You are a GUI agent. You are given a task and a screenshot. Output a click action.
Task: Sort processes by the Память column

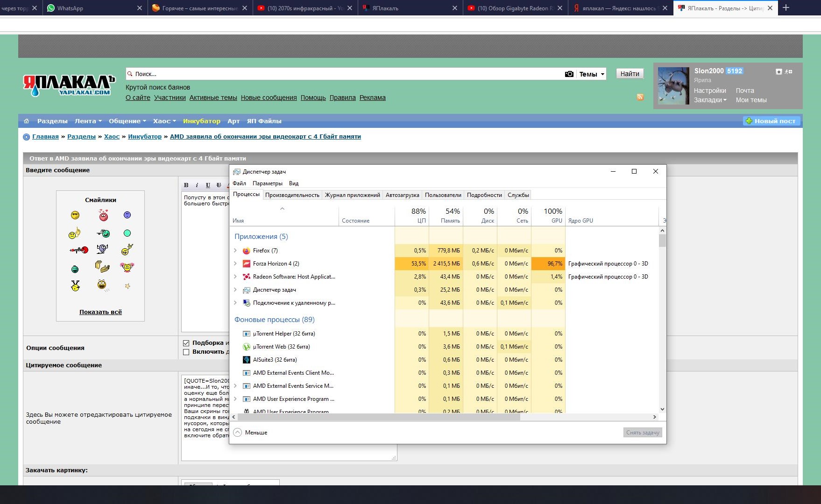(446, 216)
